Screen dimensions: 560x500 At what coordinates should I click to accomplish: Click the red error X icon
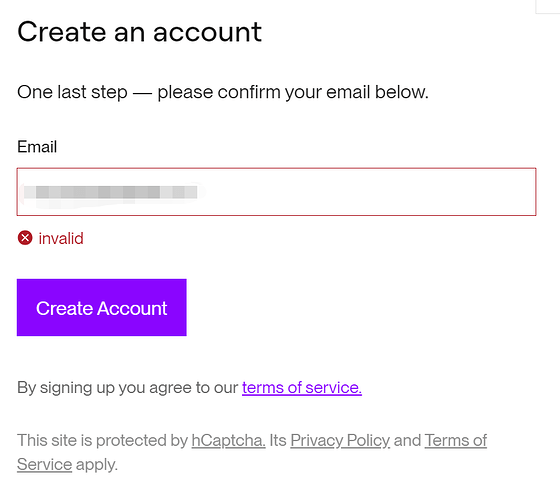pos(25,238)
